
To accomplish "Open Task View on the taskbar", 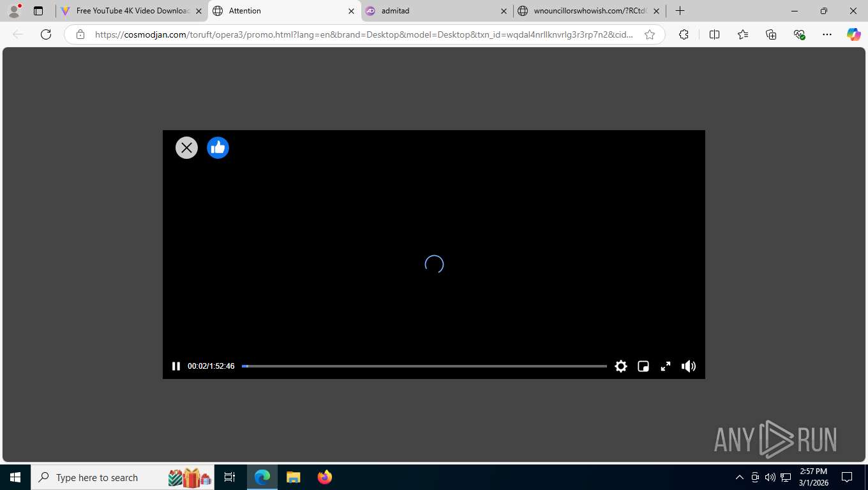I will pos(230,477).
